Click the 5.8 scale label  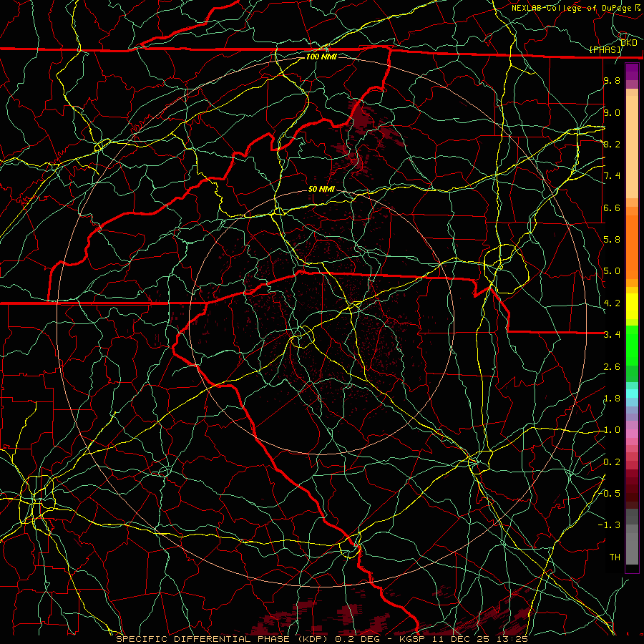click(x=612, y=240)
